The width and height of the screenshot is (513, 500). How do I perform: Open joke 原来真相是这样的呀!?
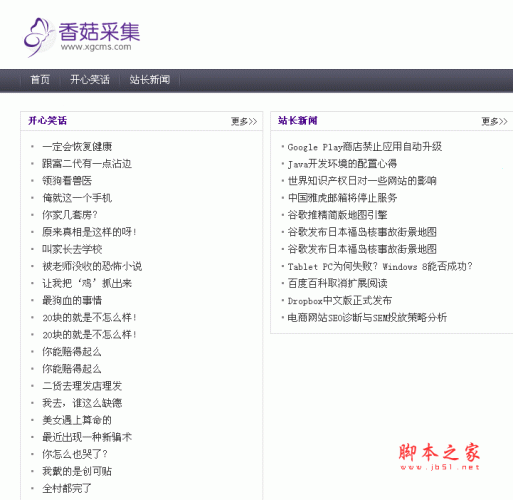[x=89, y=232]
